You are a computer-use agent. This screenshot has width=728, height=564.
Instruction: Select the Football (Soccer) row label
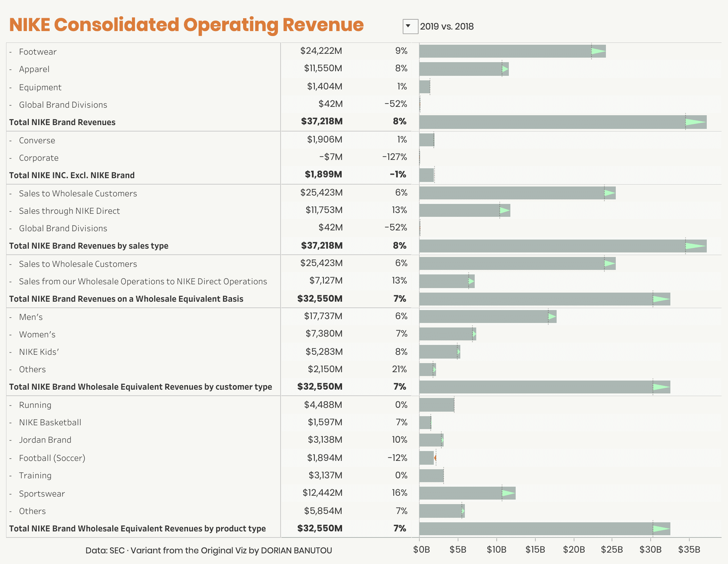coord(52,458)
